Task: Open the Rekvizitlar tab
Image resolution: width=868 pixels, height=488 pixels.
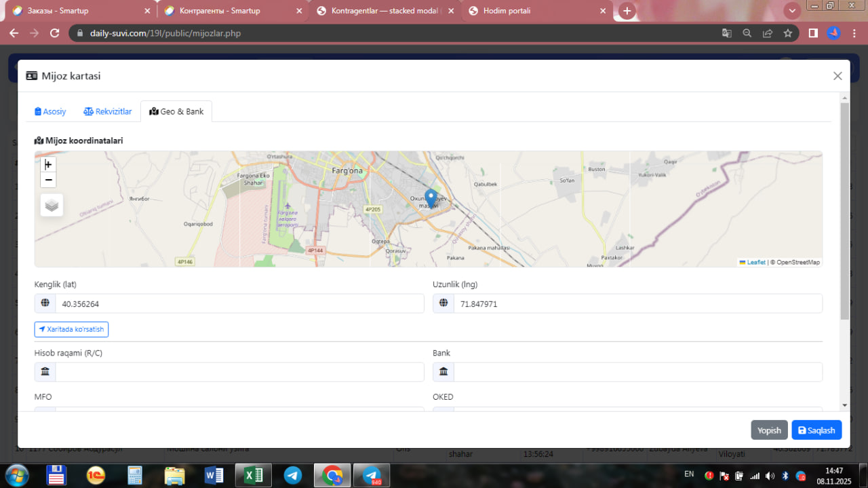Action: pyautogui.click(x=108, y=111)
